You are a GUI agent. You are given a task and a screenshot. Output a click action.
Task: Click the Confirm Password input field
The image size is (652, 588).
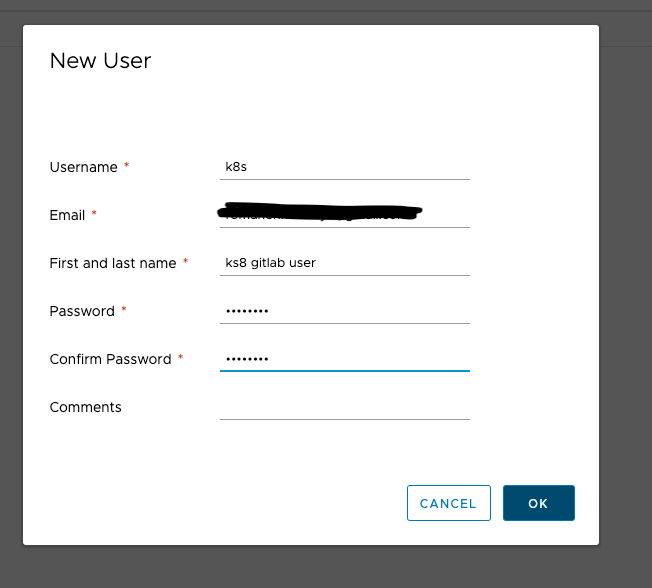coord(344,359)
